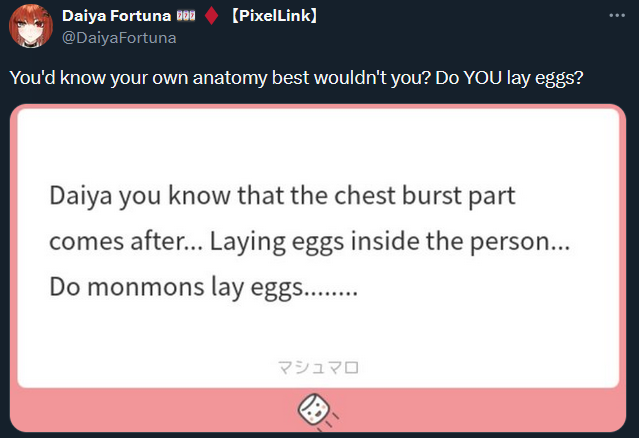The width and height of the screenshot is (639, 438).
Task: Open Daiya Fortuna's profile avatar
Action: [x=31, y=26]
